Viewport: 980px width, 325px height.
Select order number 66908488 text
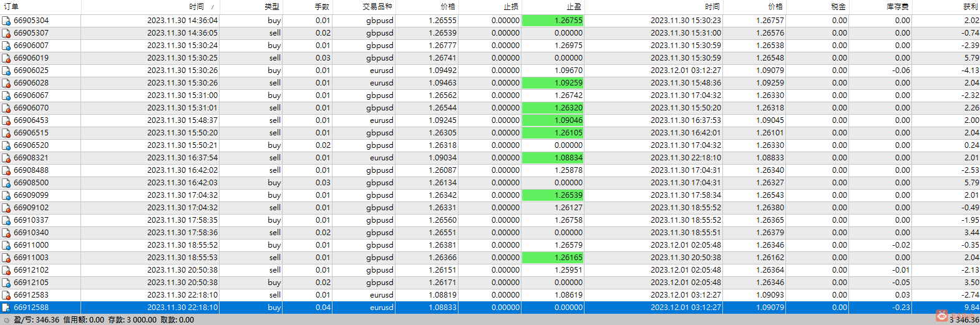[31, 170]
